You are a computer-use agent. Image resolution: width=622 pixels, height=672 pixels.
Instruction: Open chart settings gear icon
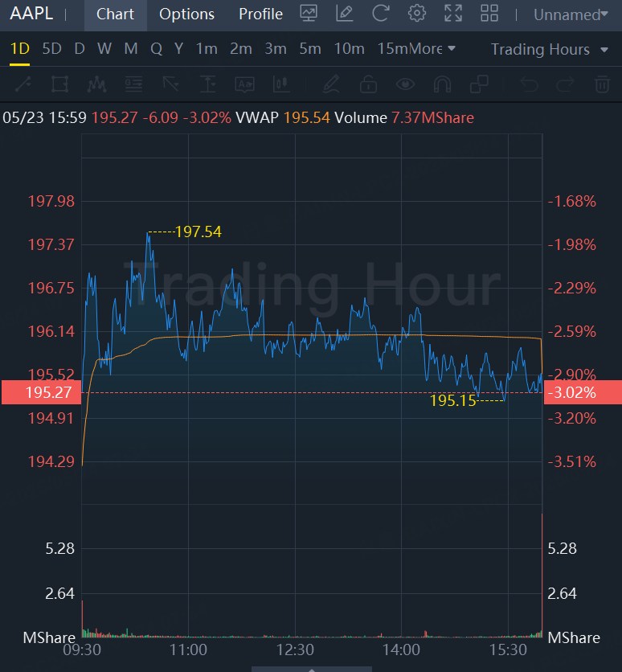[x=417, y=14]
